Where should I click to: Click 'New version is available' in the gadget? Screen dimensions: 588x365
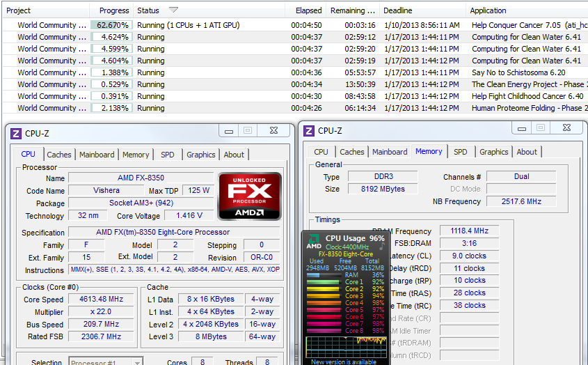coord(344,362)
